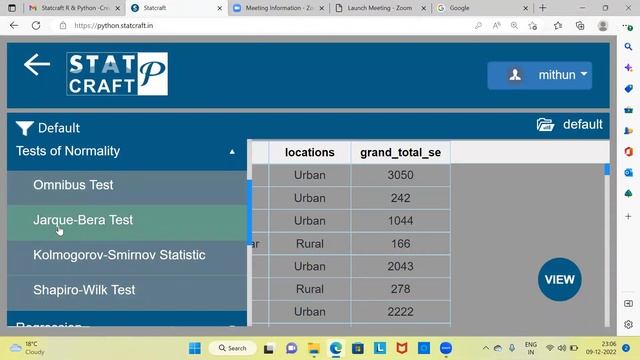Image resolution: width=640 pixels, height=360 pixels.
Task: Click the browser back button
Action: pyautogui.click(x=14, y=26)
